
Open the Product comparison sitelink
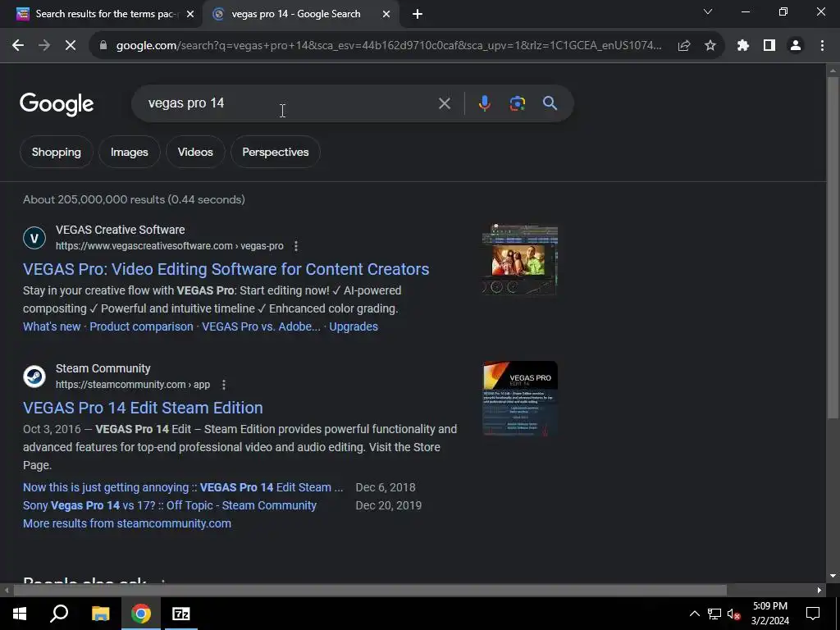coord(141,326)
